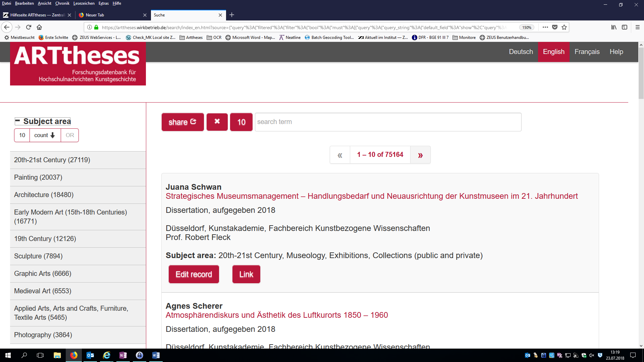Click the search term input field

[388, 122]
